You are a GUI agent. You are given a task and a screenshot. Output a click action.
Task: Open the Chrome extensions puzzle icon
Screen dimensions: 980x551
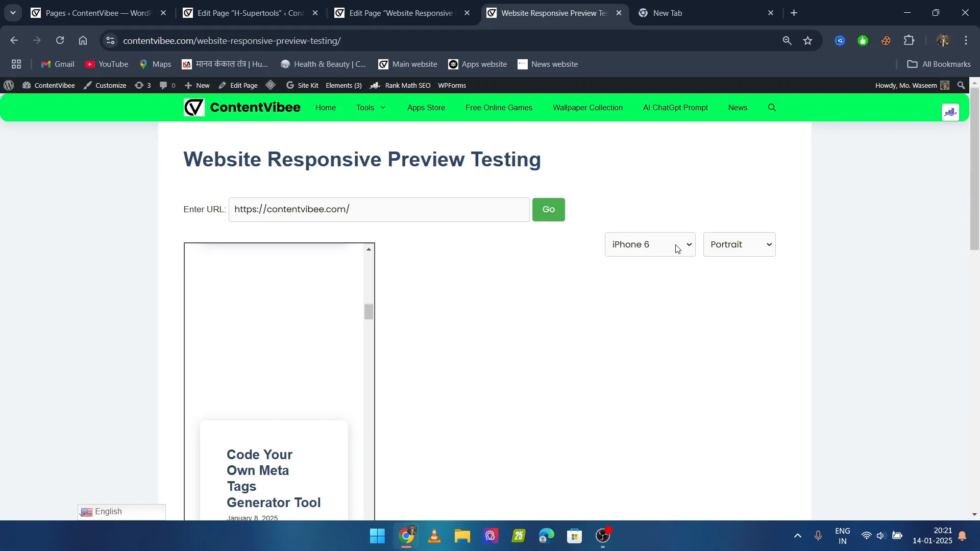coord(909,40)
